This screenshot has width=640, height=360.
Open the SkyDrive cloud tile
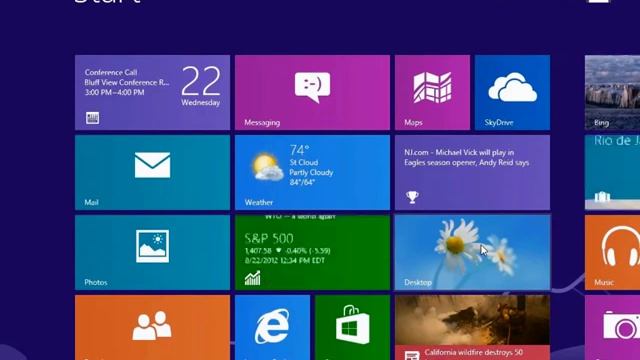click(x=512, y=93)
